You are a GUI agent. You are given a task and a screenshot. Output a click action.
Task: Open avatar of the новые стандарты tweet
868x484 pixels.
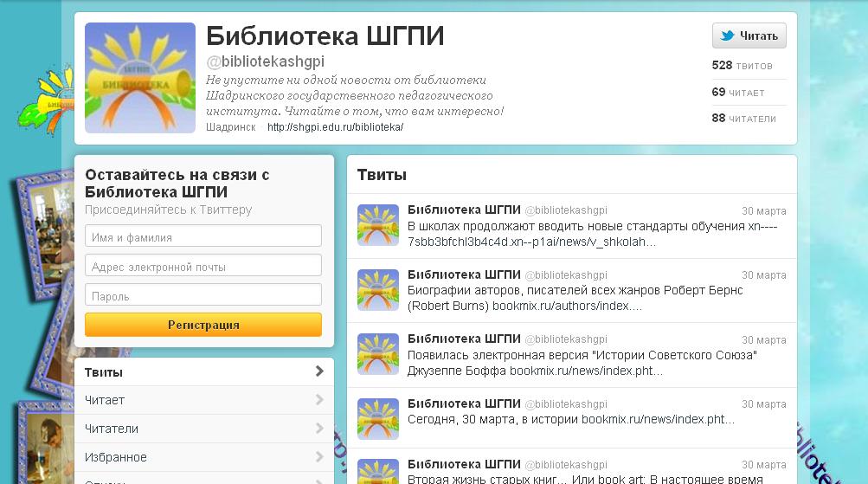pos(378,225)
